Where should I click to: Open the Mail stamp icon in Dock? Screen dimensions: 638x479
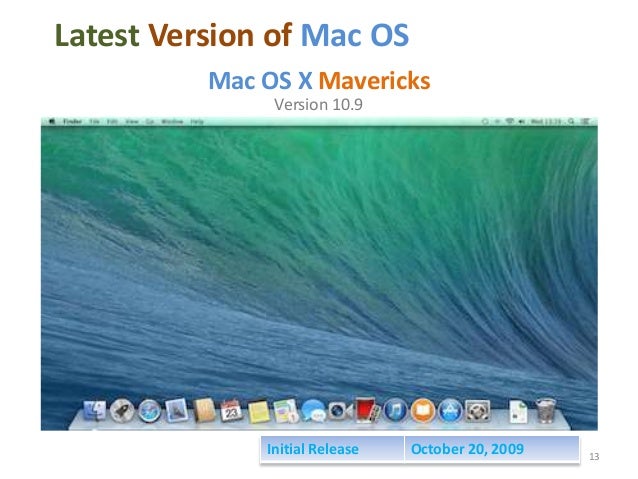pyautogui.click(x=177, y=410)
